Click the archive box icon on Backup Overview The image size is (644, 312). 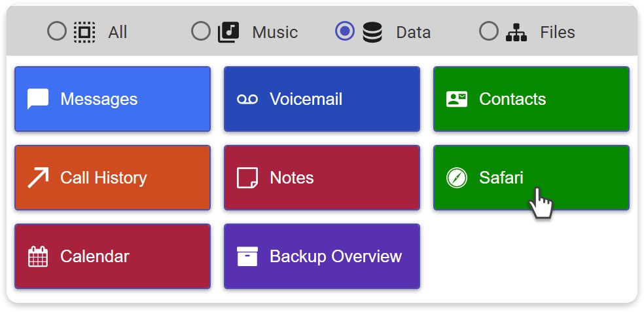coord(247,256)
